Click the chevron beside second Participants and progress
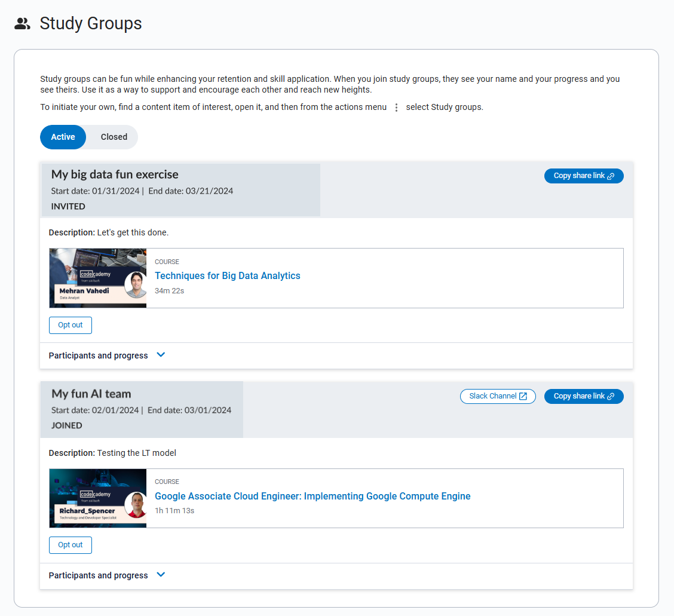 coord(160,574)
